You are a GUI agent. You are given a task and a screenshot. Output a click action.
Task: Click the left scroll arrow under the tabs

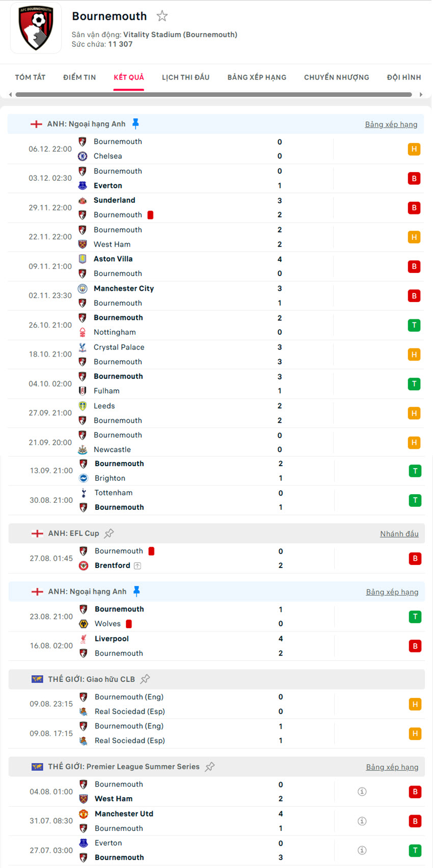[10, 94]
